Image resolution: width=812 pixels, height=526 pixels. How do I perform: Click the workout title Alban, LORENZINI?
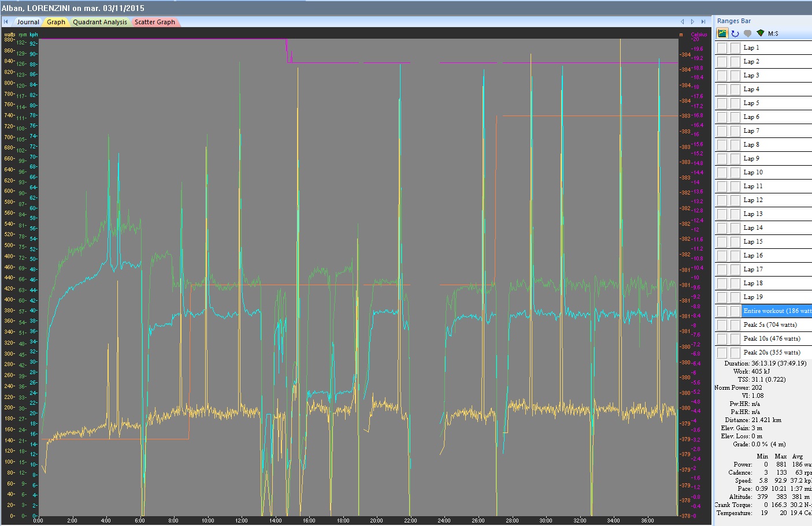[73, 8]
